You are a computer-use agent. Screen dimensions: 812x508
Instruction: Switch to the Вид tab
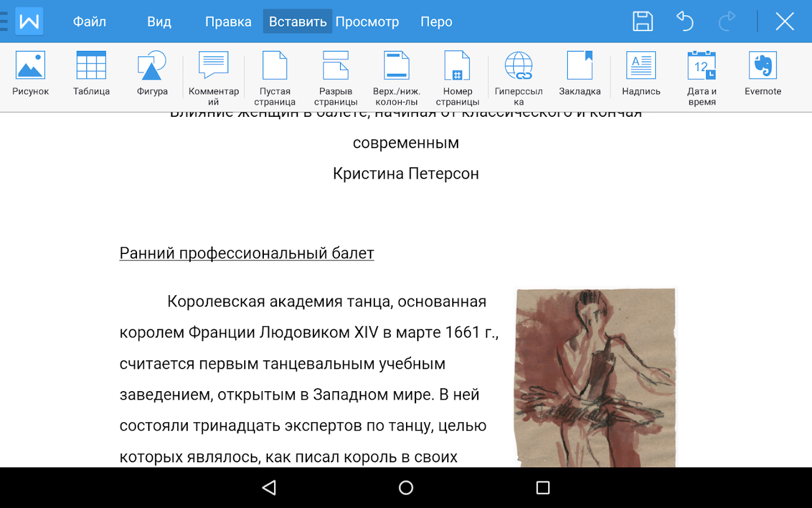click(x=159, y=21)
